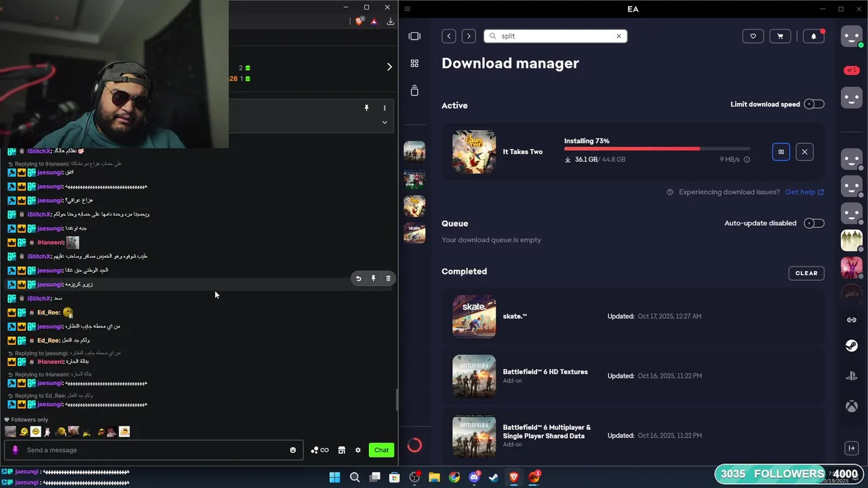868x488 pixels.
Task: Open the EA download manager spinner icon
Action: coord(414,445)
